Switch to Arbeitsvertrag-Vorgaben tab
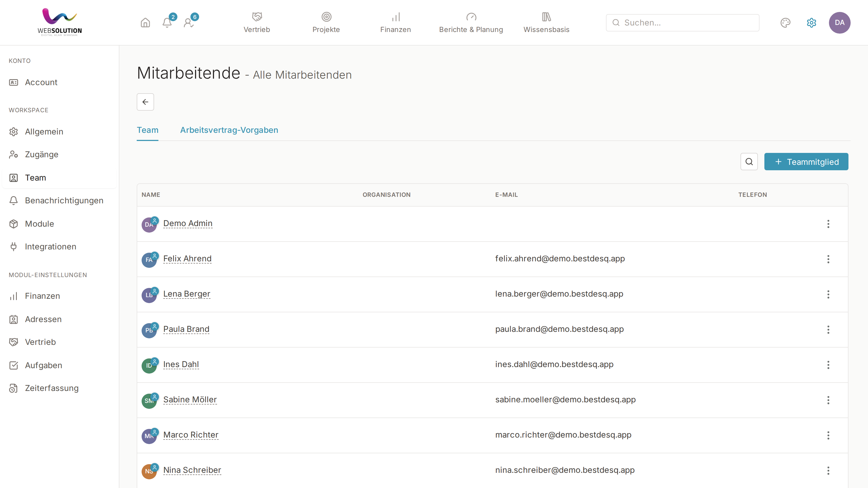The width and height of the screenshot is (868, 488). (x=229, y=130)
